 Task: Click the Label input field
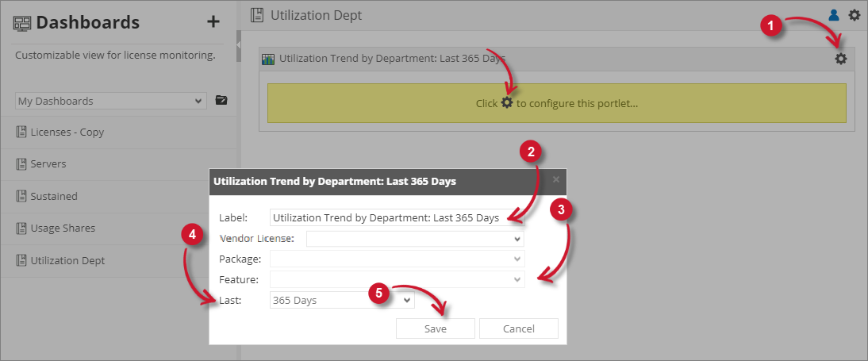397,217
